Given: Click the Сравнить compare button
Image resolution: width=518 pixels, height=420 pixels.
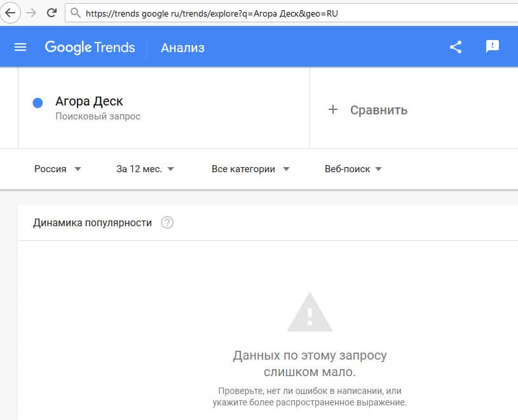Looking at the screenshot, I should point(378,110).
